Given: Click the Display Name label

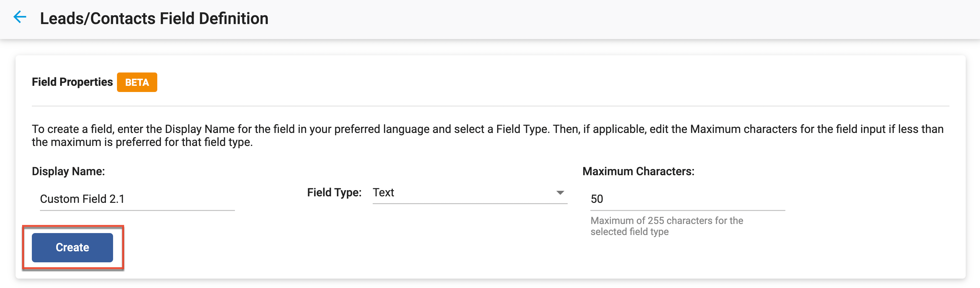Looking at the screenshot, I should [68, 171].
